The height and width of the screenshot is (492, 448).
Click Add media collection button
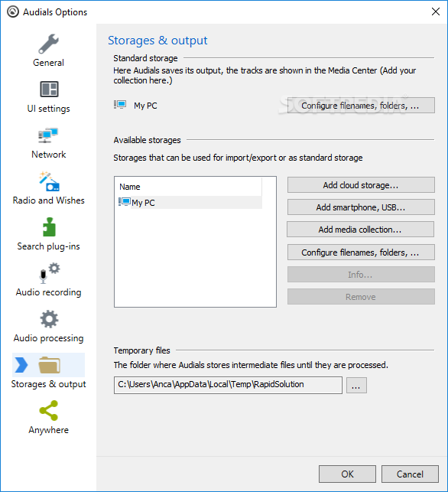pyautogui.click(x=361, y=230)
